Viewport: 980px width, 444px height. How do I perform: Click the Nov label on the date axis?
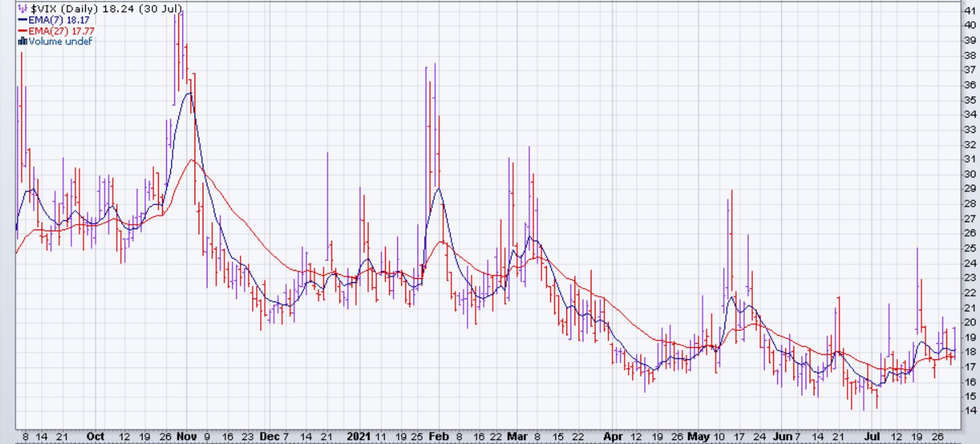tap(186, 436)
